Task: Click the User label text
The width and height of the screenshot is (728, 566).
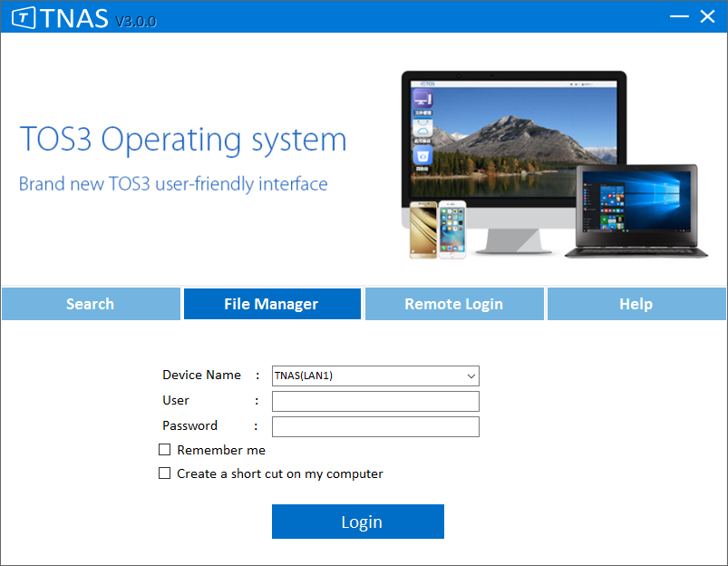Action: click(176, 400)
